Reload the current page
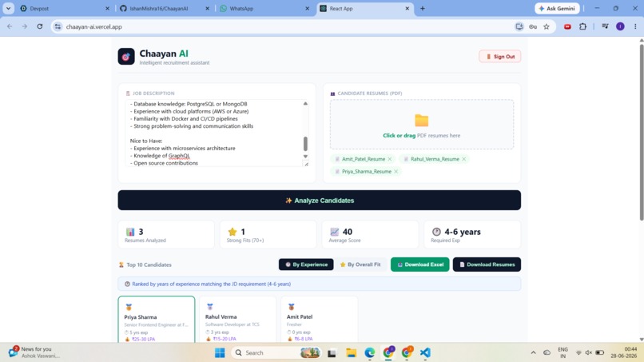 [x=39, y=26]
